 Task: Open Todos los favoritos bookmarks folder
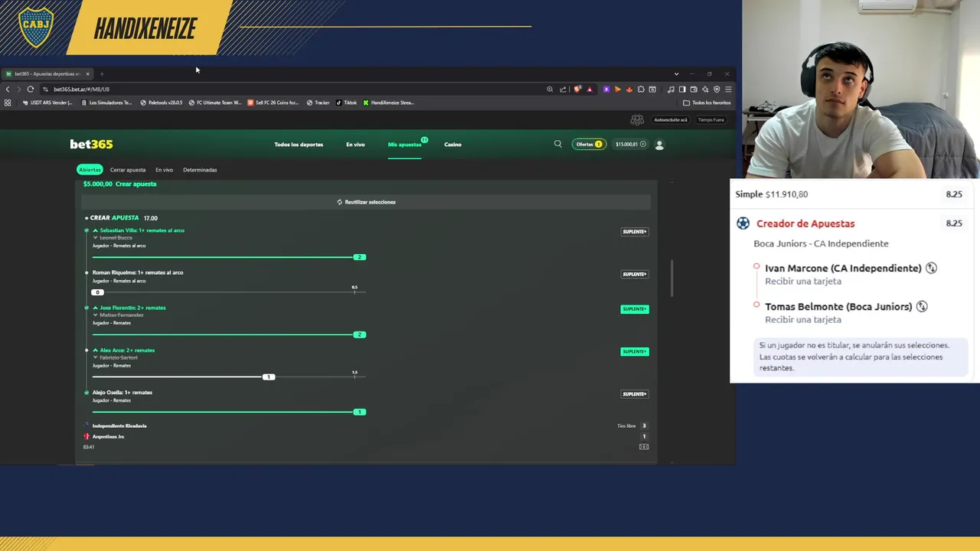[707, 103]
